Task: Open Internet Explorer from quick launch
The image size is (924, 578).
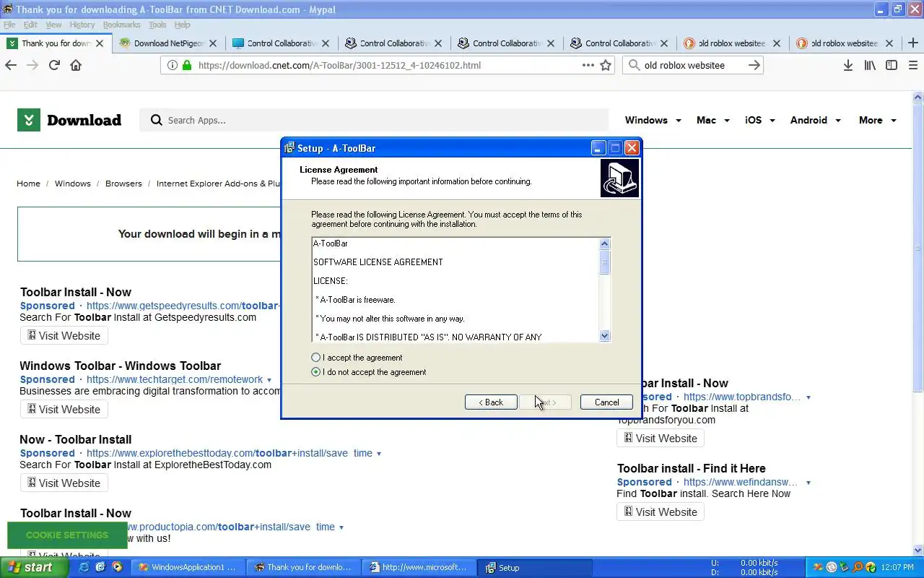Action: (84, 567)
